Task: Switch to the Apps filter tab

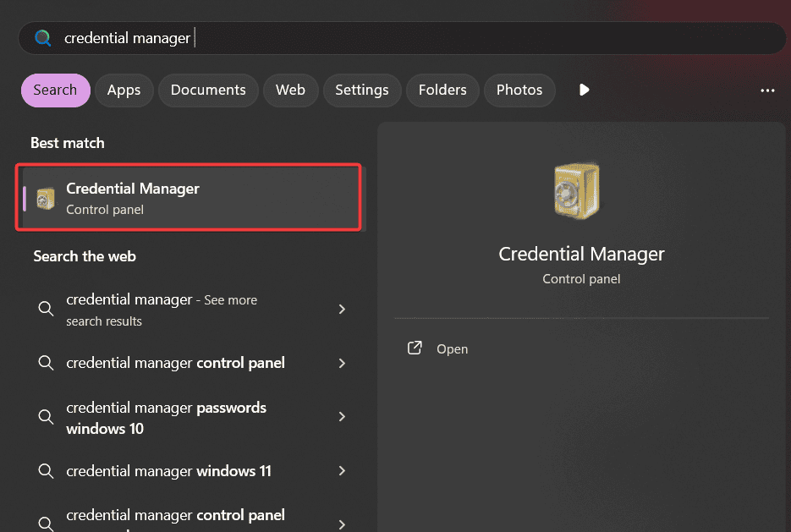Action: 124,90
